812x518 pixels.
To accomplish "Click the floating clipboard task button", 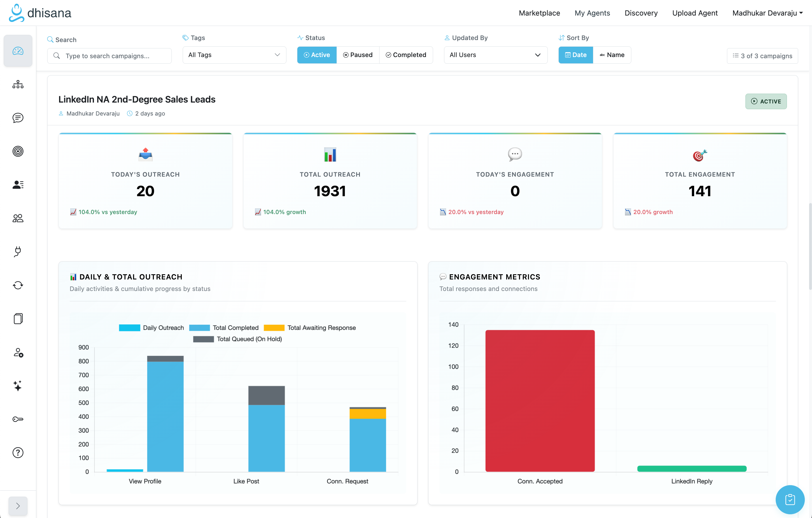I will coord(790,500).
